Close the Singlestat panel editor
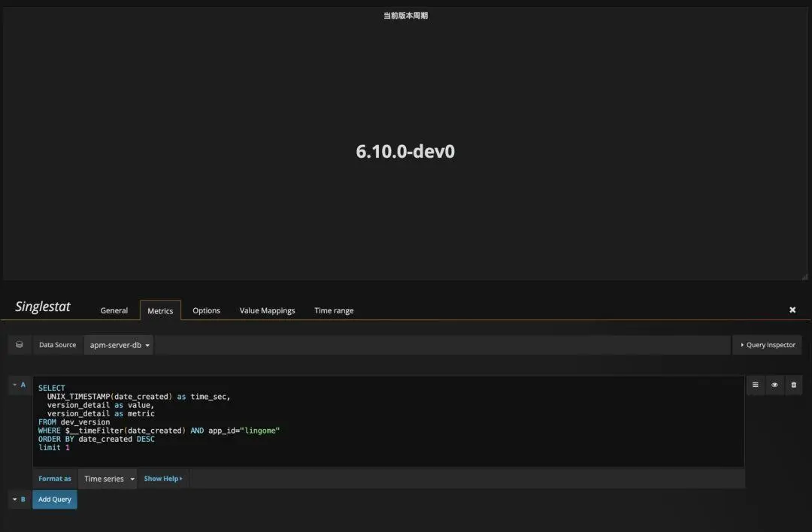 pyautogui.click(x=792, y=310)
